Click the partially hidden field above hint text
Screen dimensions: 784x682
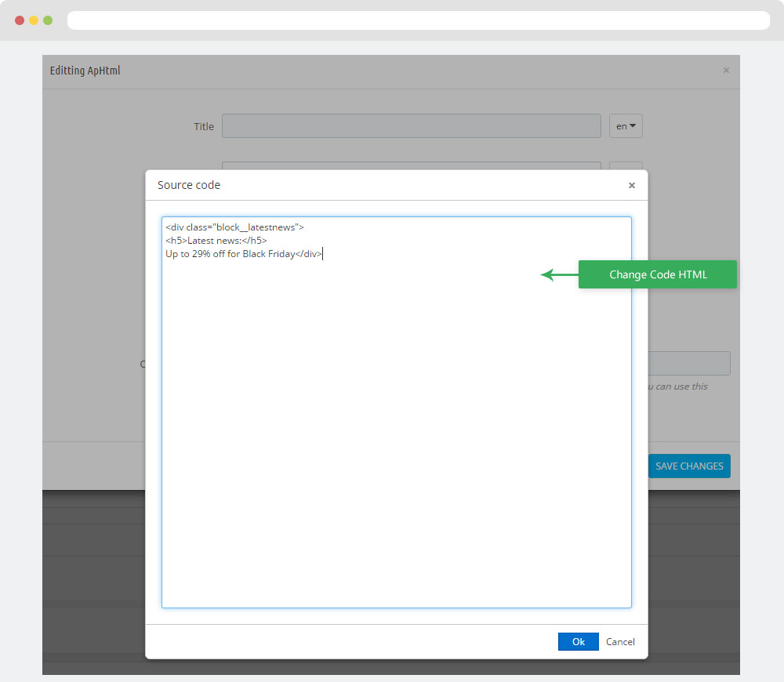pos(688,363)
